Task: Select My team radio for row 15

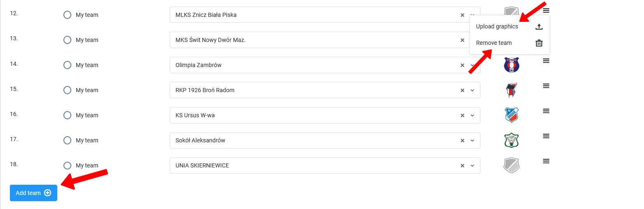Action: (68, 91)
